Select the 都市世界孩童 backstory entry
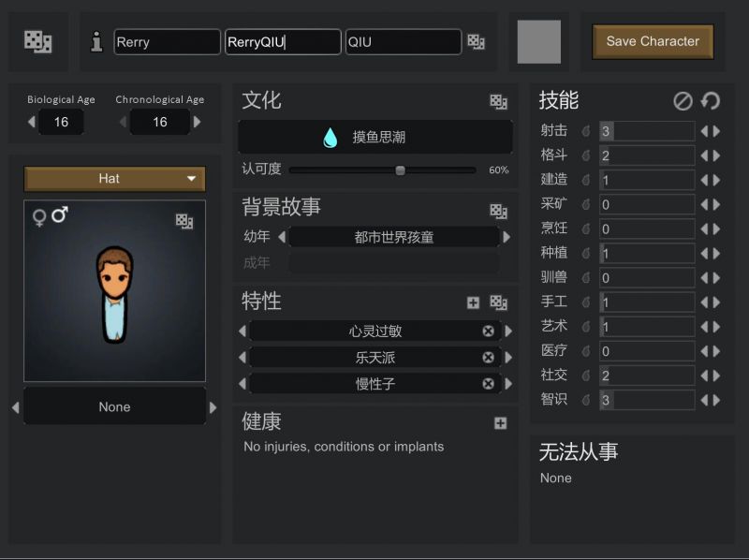 click(x=393, y=237)
